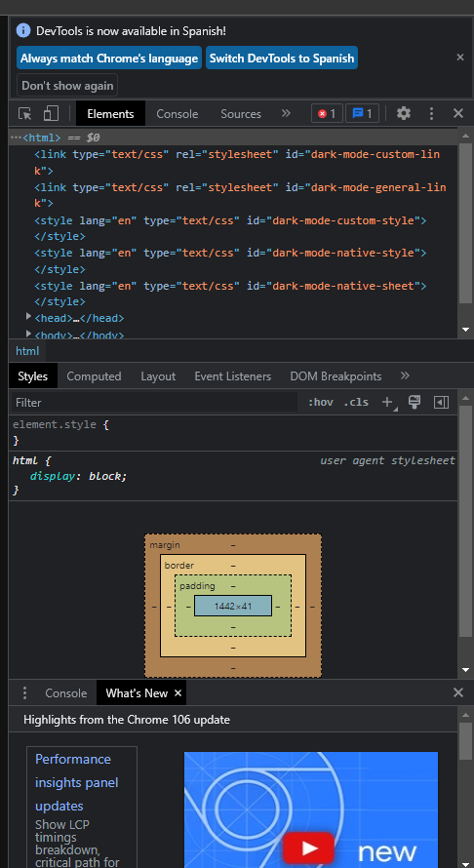Click the Styles pane scrollbar down arrow
Screen dimensions: 474x868
pos(465,670)
